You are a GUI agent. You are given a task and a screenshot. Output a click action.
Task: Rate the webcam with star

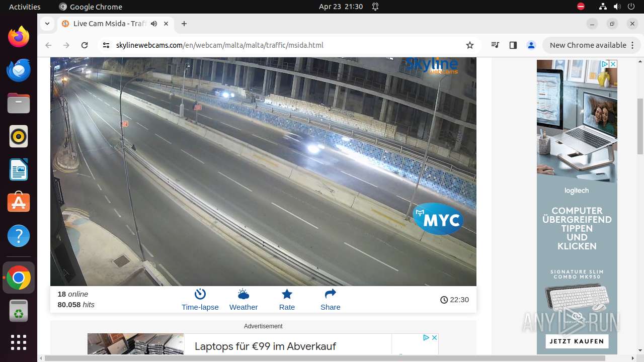[287, 300]
